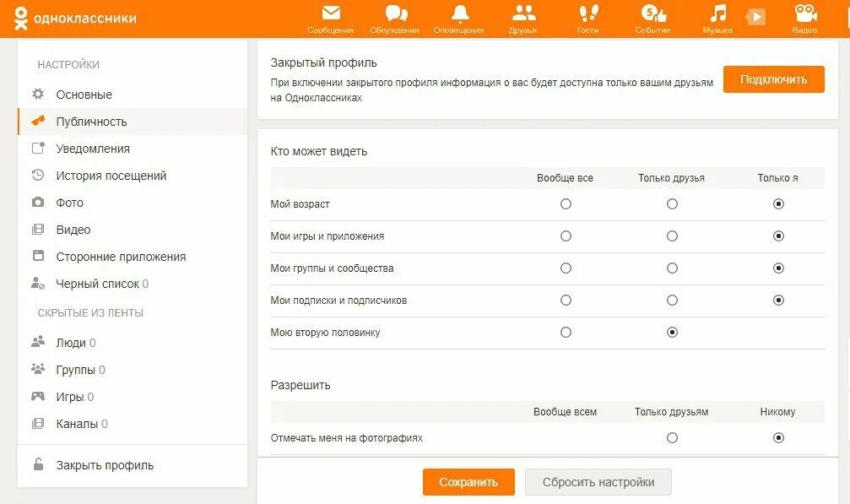Open Друзья via the people icon
The image size is (850, 504).
point(525,17)
